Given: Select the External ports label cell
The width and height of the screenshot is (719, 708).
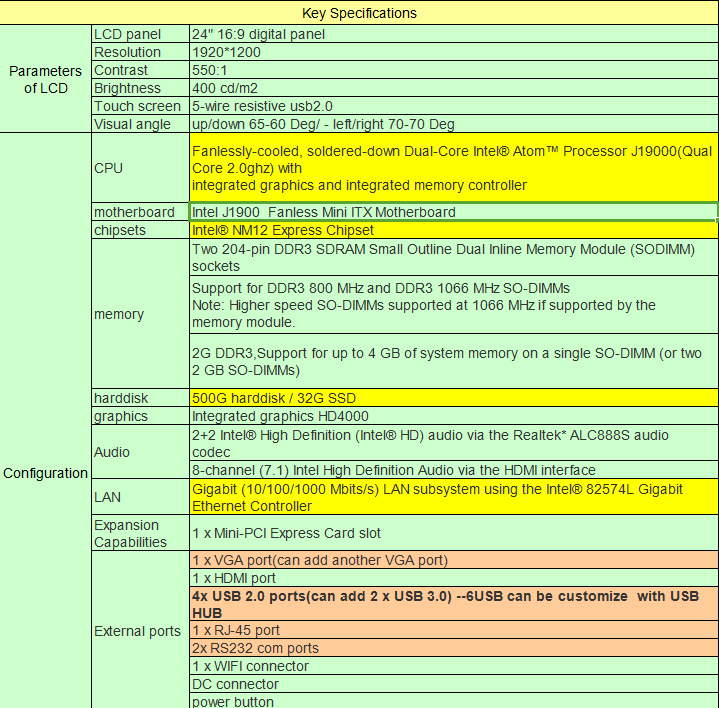Looking at the screenshot, I should pos(140,631).
